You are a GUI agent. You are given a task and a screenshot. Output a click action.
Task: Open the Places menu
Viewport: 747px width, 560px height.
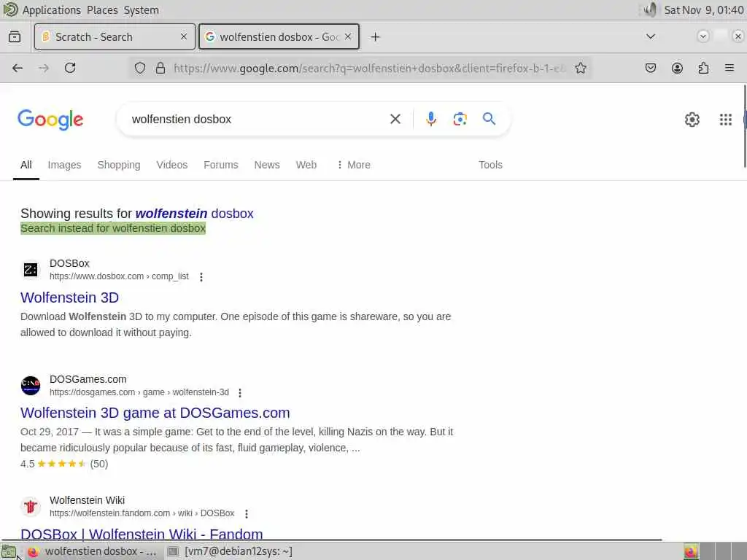coord(102,9)
